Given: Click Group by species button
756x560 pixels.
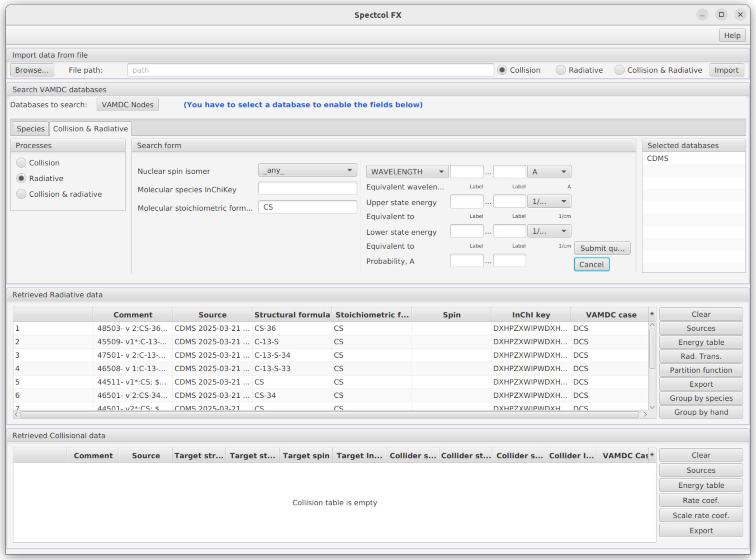Looking at the screenshot, I should point(701,398).
